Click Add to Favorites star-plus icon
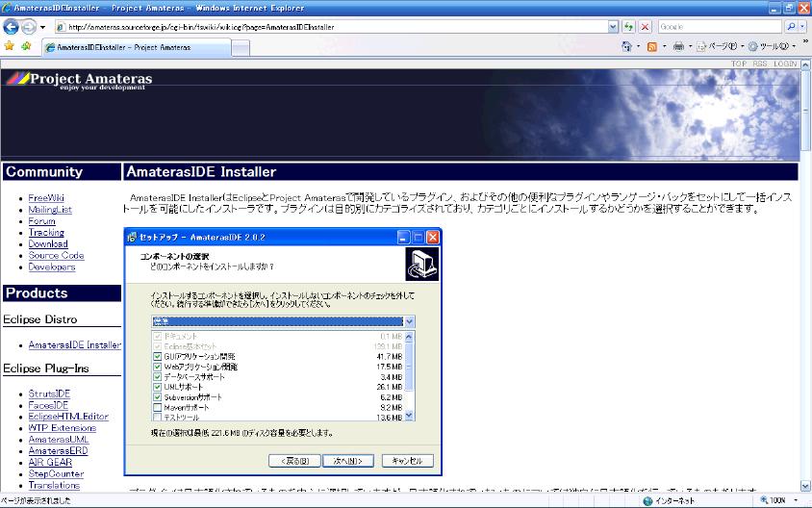 [x=26, y=46]
